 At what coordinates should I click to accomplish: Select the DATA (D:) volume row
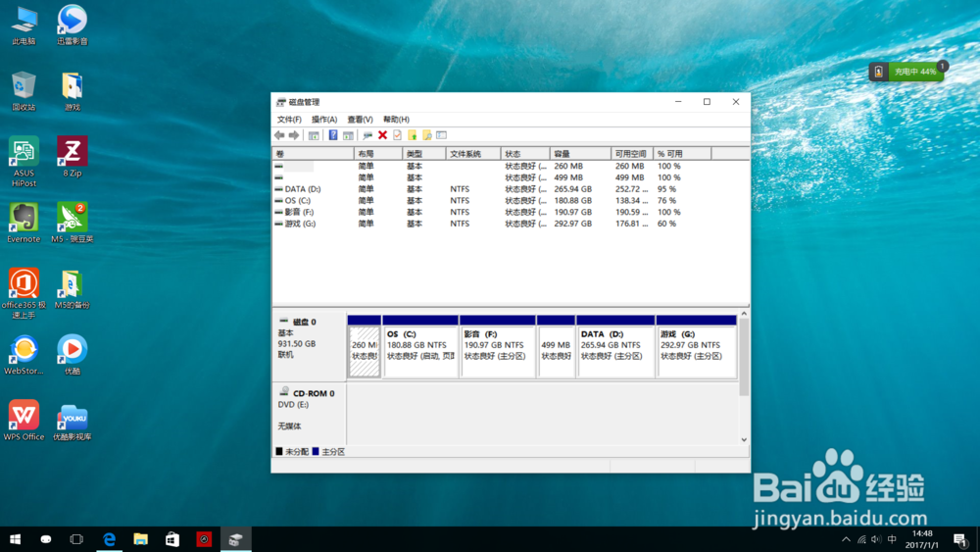tap(511, 189)
